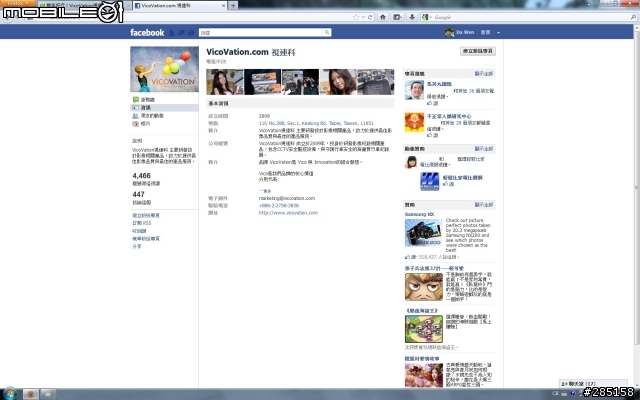Click the blue logo page thumbnail
640x400 pixels.
point(429,182)
